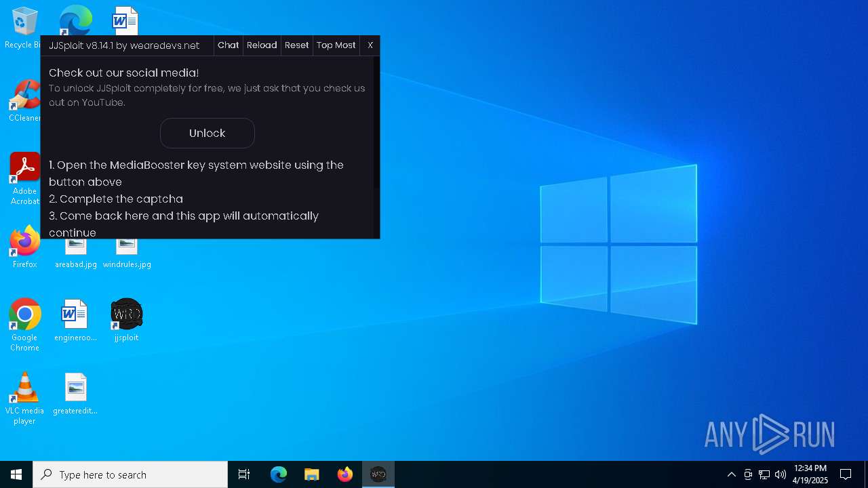This screenshot has height=488, width=868.
Task: Open the volume control tray icon
Action: (781, 474)
